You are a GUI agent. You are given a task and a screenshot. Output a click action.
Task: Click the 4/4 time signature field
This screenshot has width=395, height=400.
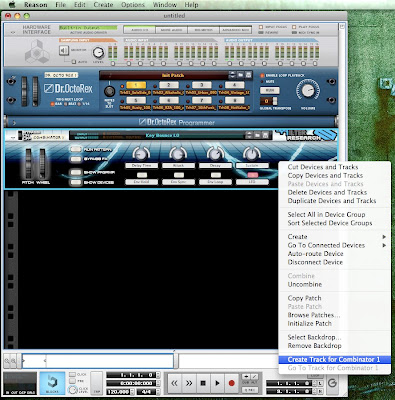146,392
